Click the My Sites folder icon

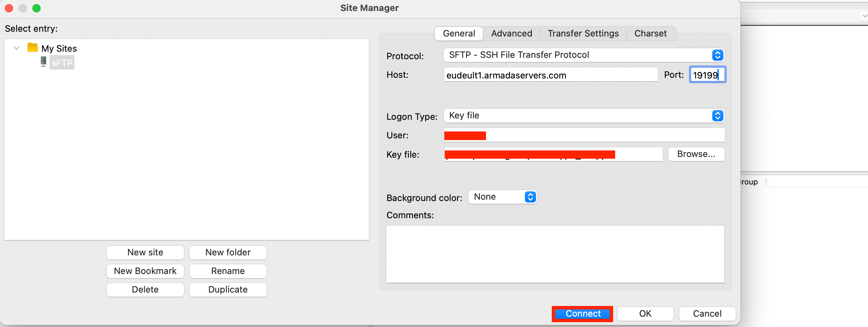click(33, 48)
